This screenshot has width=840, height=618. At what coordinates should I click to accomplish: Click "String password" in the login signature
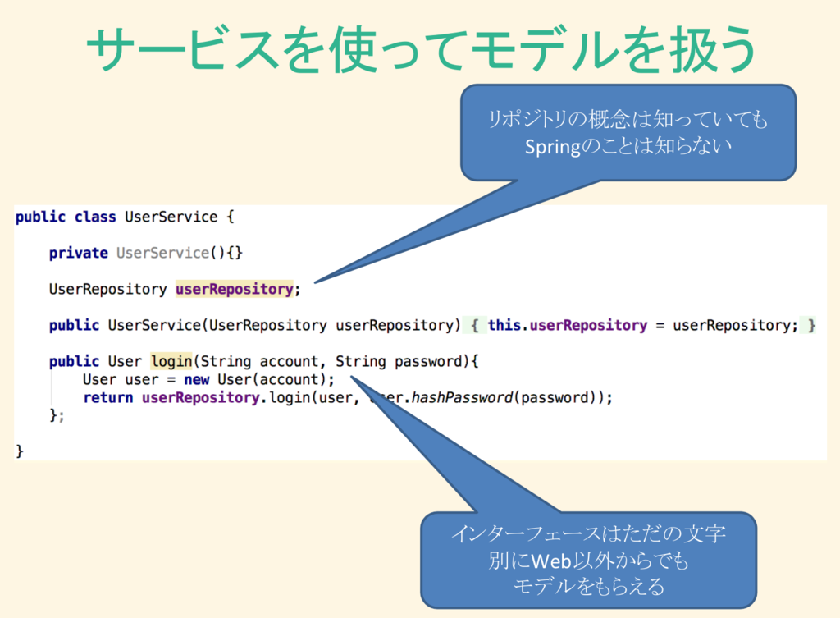click(398, 361)
